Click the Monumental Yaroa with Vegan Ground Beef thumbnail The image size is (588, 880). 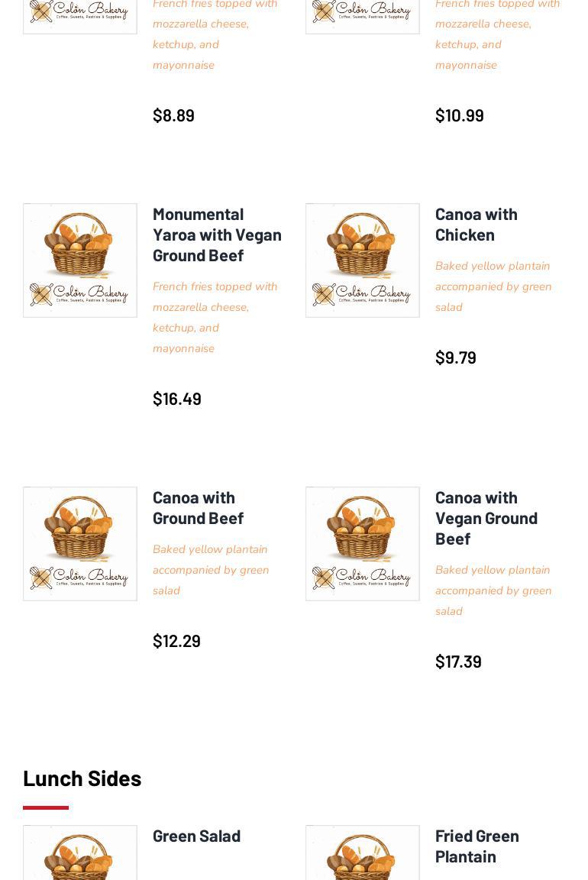80,260
